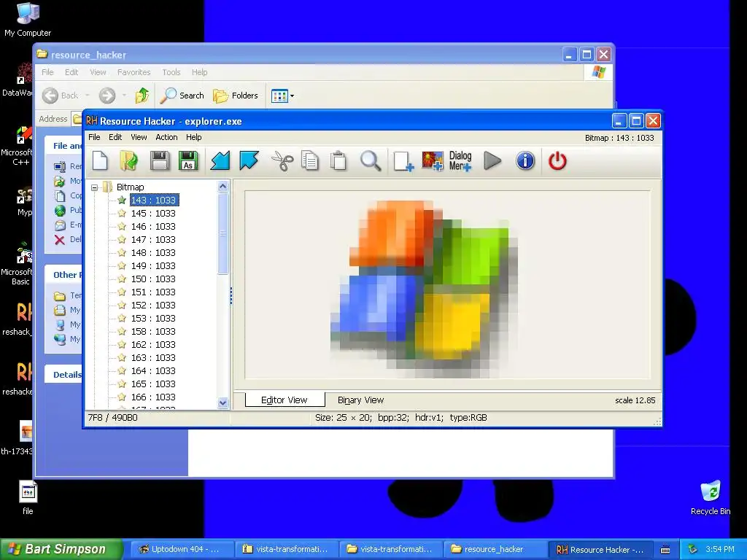747x560 pixels.
Task: Select bitmap resource 158 : 1033
Action: click(153, 331)
